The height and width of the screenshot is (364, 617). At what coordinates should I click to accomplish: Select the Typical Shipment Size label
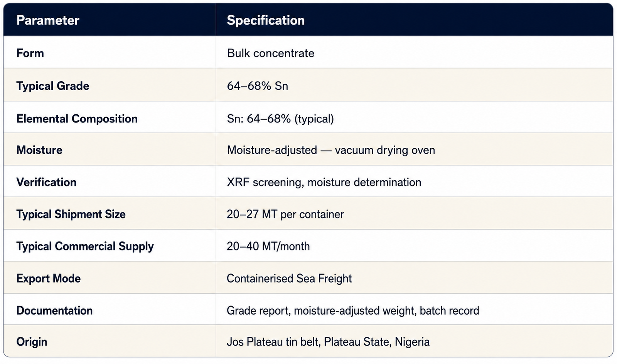pyautogui.click(x=71, y=214)
